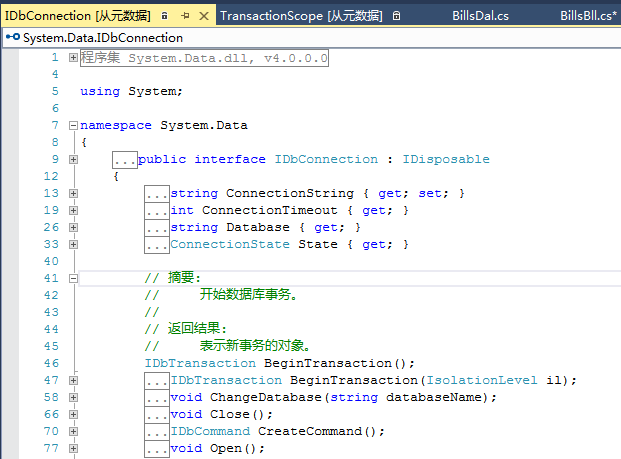This screenshot has height=459, width=621.
Task: Click the ellipsis box before public interface
Action: pos(125,160)
